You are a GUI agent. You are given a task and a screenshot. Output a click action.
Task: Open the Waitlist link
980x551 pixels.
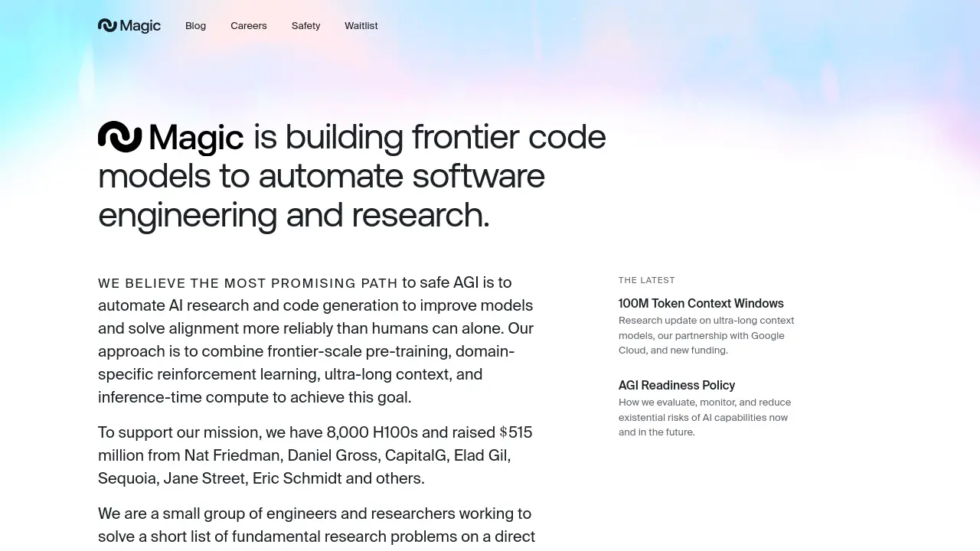(361, 26)
